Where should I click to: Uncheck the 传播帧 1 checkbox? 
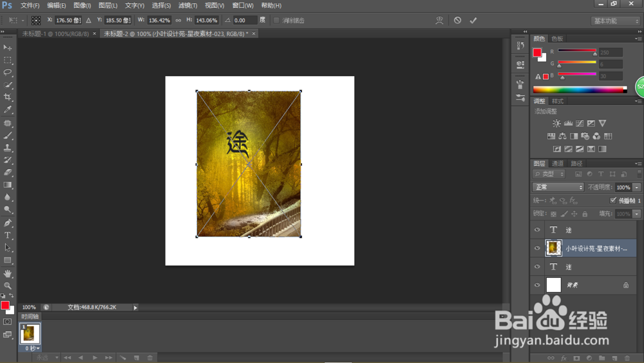[613, 201]
